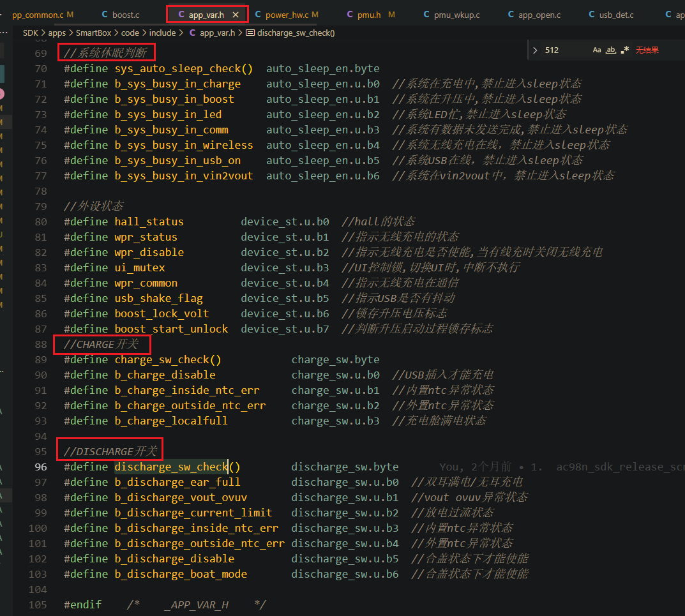Image resolution: width=685 pixels, height=616 pixels.
Task: Place cursor on hall_status macro
Action: click(149, 222)
